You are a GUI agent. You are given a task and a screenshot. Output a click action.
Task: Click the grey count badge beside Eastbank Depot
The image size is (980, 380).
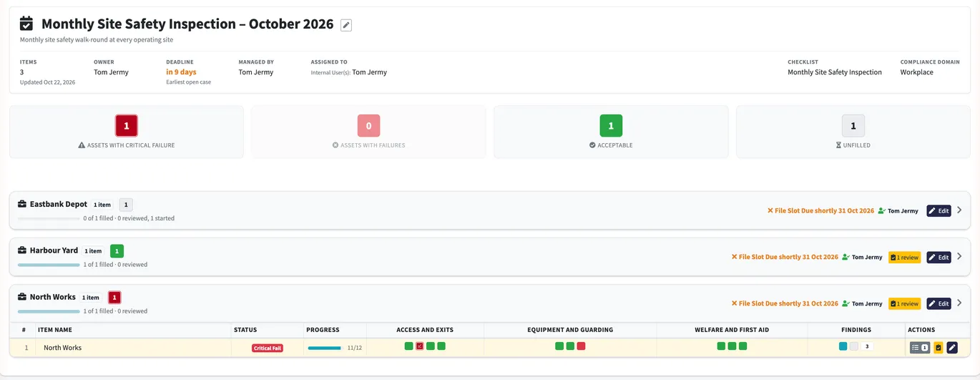click(126, 205)
